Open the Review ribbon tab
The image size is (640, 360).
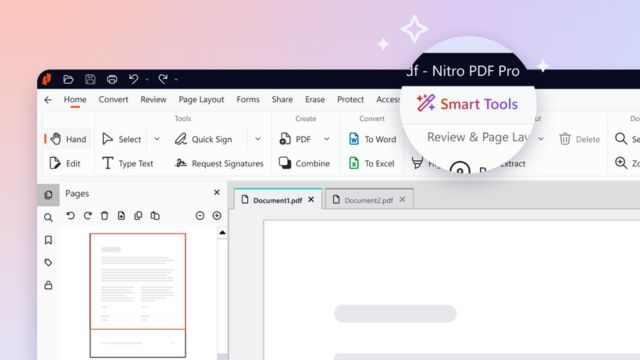coord(153,99)
